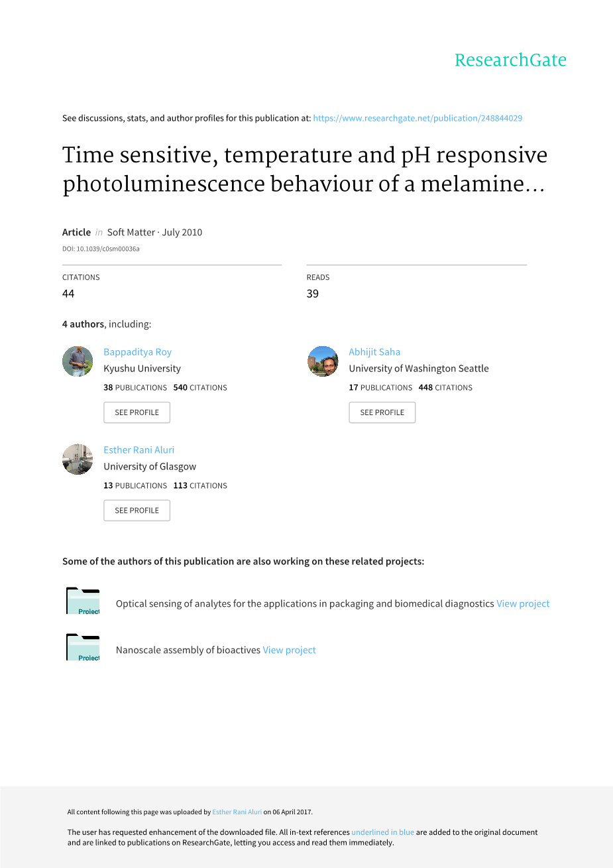Click Bappaditya Roy's profile photo
This screenshot has width=613, height=868.
(x=78, y=361)
